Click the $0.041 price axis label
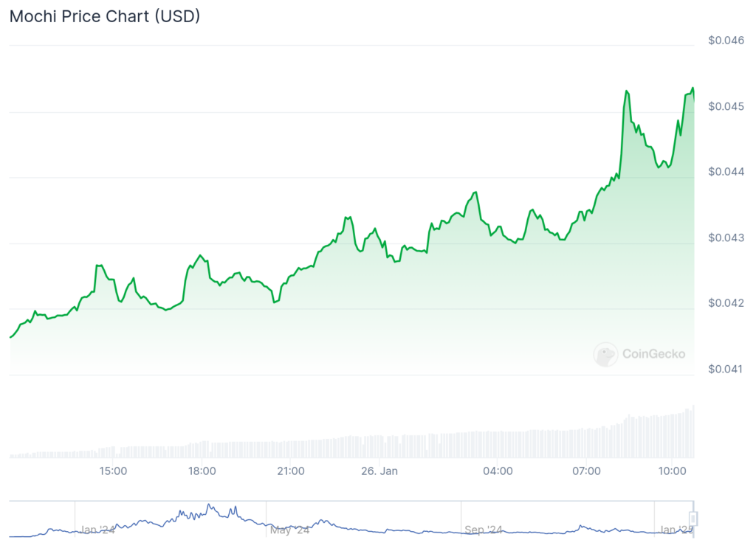The image size is (756, 551). [726, 369]
